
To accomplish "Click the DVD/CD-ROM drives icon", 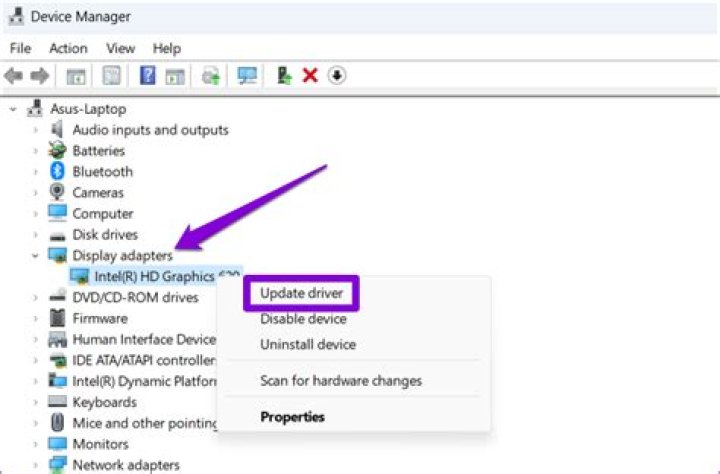I will (57, 296).
